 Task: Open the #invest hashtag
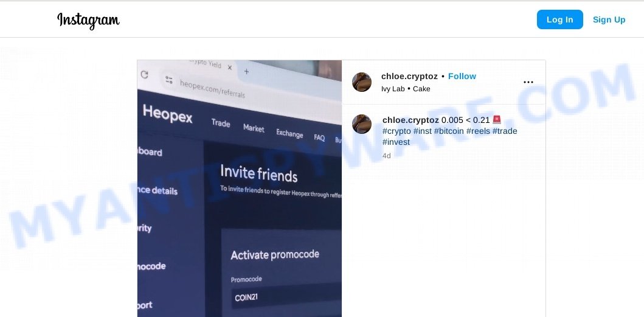pyautogui.click(x=396, y=142)
